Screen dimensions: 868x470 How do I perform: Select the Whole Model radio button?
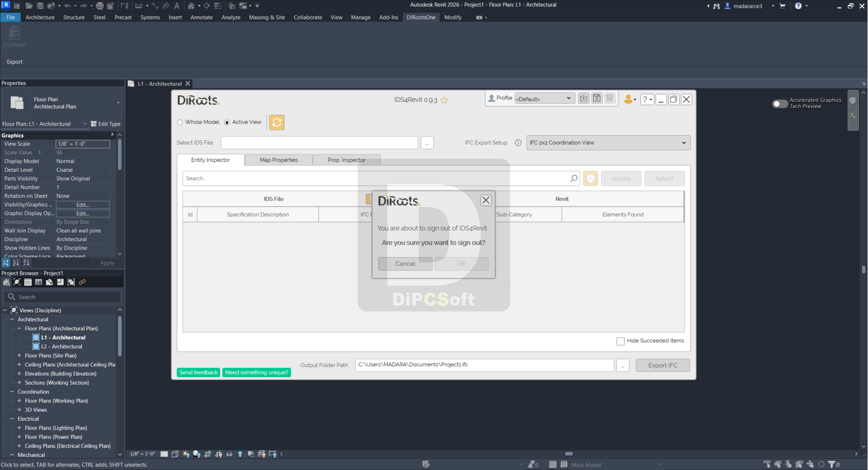point(180,122)
